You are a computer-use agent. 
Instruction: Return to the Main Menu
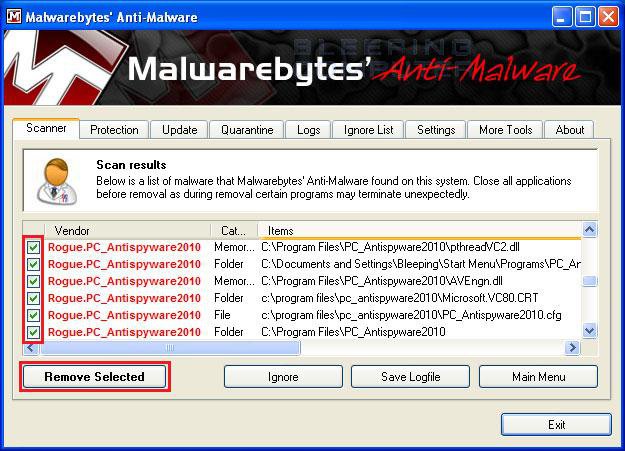click(x=539, y=377)
